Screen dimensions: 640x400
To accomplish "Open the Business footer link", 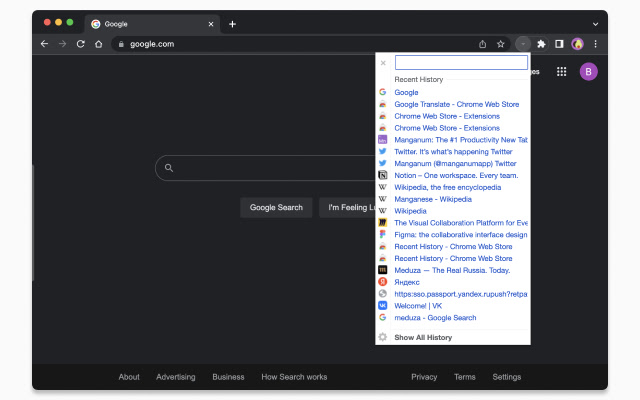I will coord(228,377).
